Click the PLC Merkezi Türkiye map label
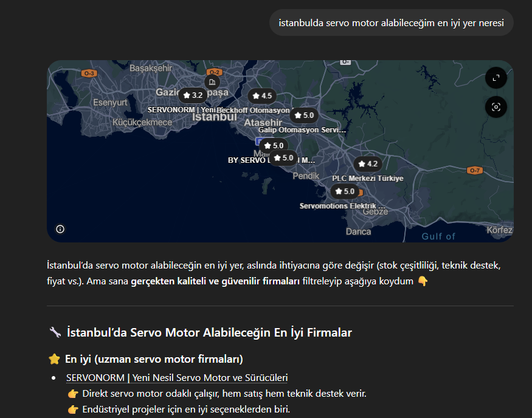532x418 pixels. (367, 179)
